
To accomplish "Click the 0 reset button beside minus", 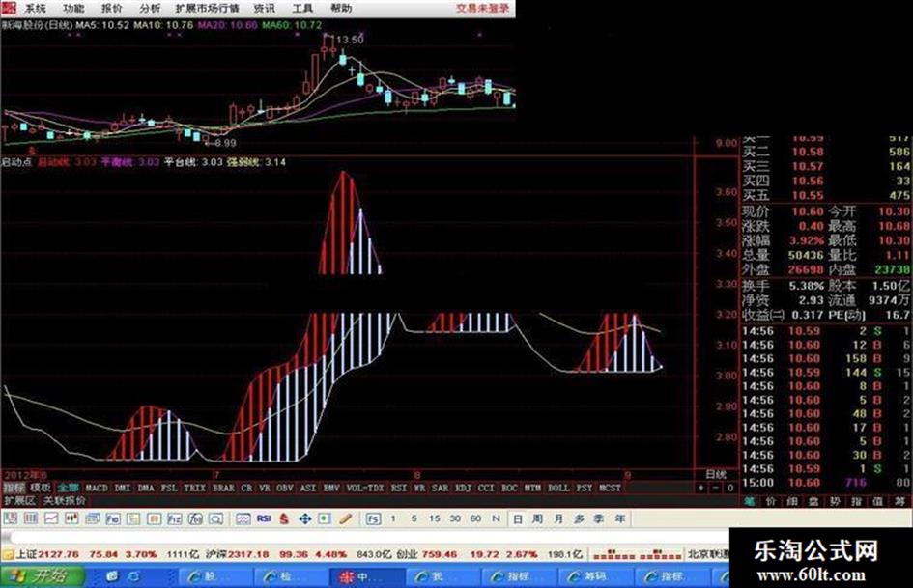I will click(730, 488).
